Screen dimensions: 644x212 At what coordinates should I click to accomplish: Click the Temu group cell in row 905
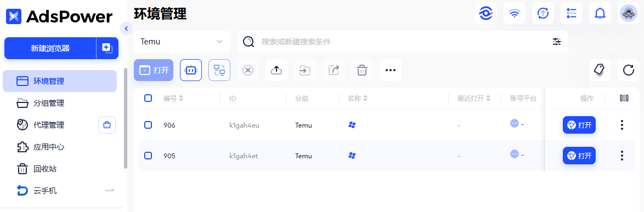coord(303,156)
